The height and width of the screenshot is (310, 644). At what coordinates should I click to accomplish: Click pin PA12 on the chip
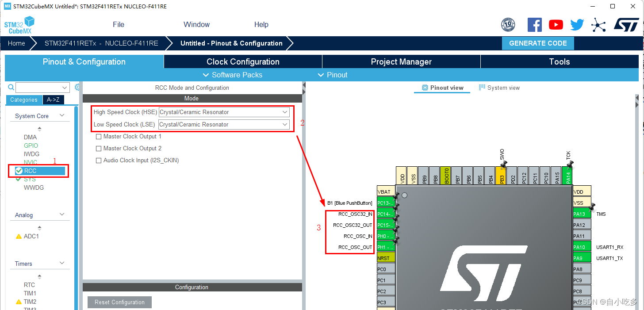582,225
